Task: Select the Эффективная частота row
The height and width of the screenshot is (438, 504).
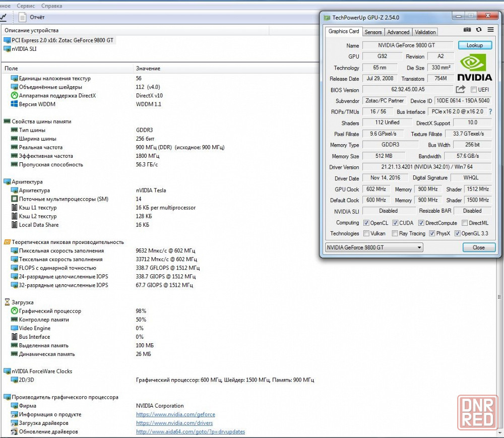Action: pyautogui.click(x=160, y=156)
